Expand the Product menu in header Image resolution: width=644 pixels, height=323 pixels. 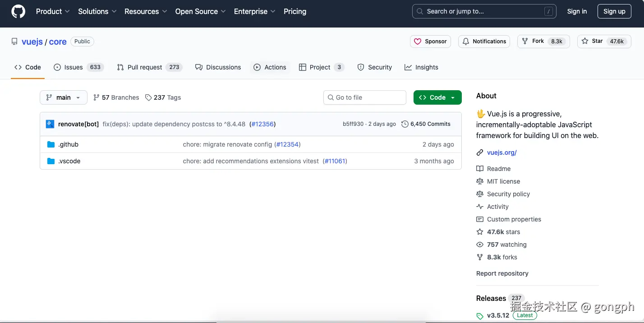click(53, 12)
